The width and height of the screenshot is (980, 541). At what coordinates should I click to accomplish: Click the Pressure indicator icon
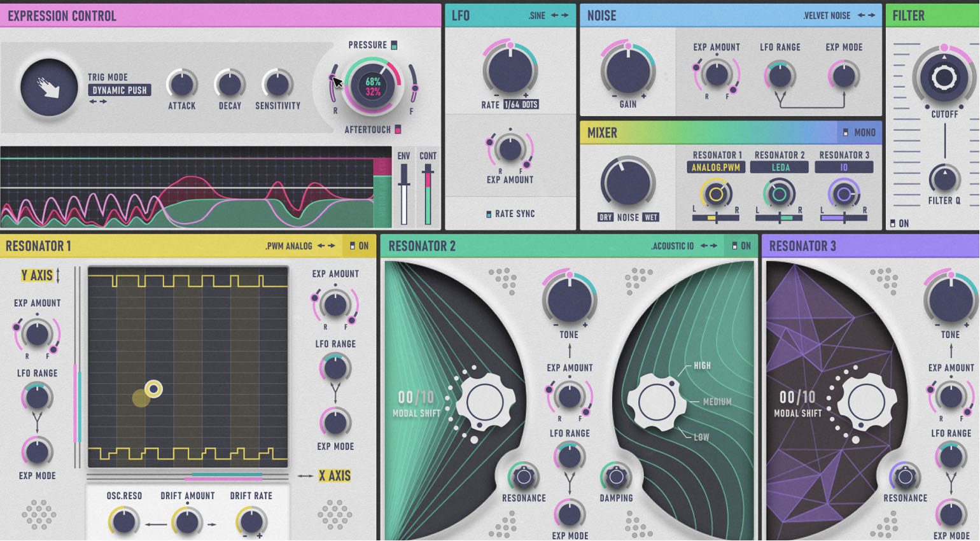(x=395, y=45)
